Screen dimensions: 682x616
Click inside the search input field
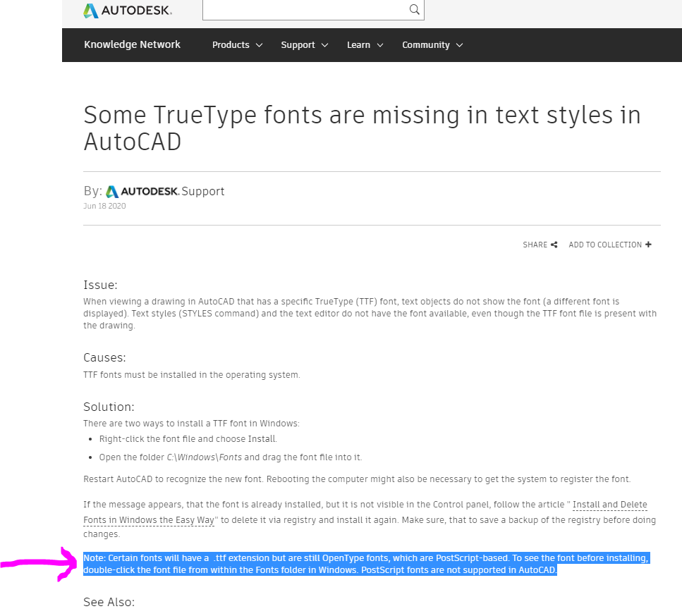click(x=303, y=10)
